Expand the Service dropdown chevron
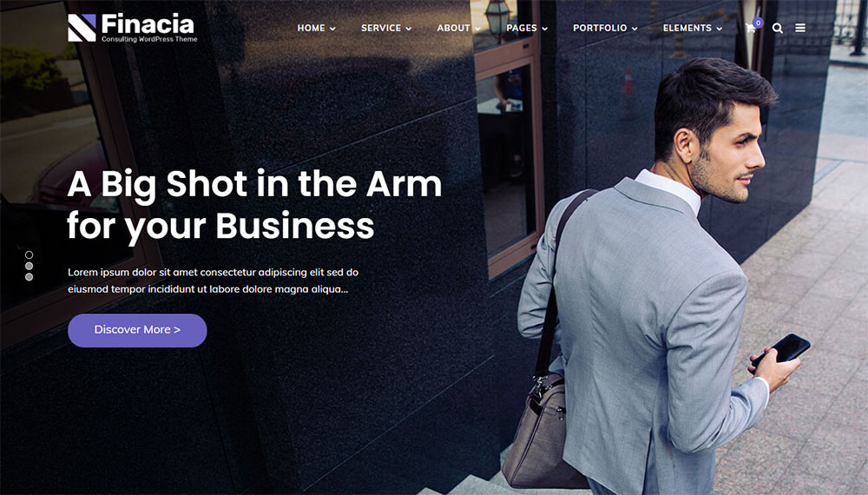Screen dimensions: 868x495 click(409, 29)
